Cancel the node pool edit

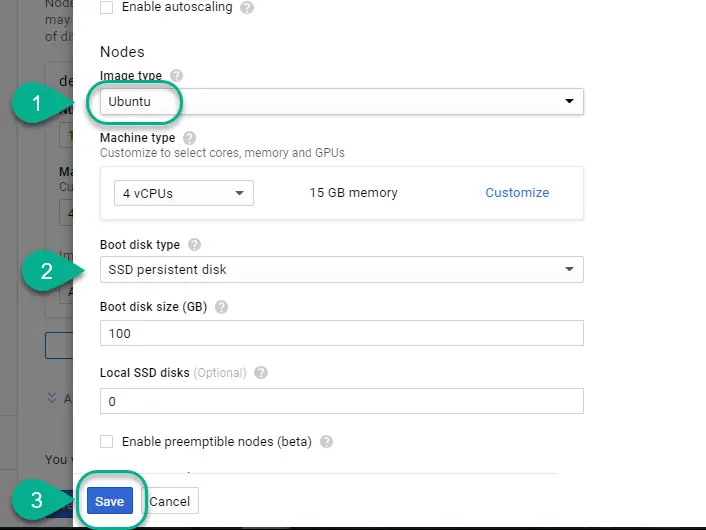point(170,501)
